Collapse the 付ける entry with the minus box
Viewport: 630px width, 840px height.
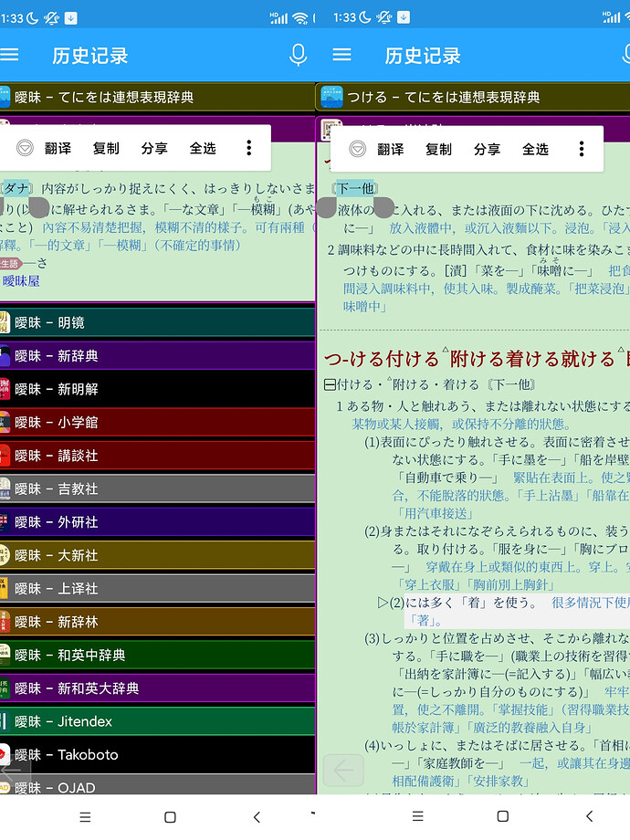330,384
